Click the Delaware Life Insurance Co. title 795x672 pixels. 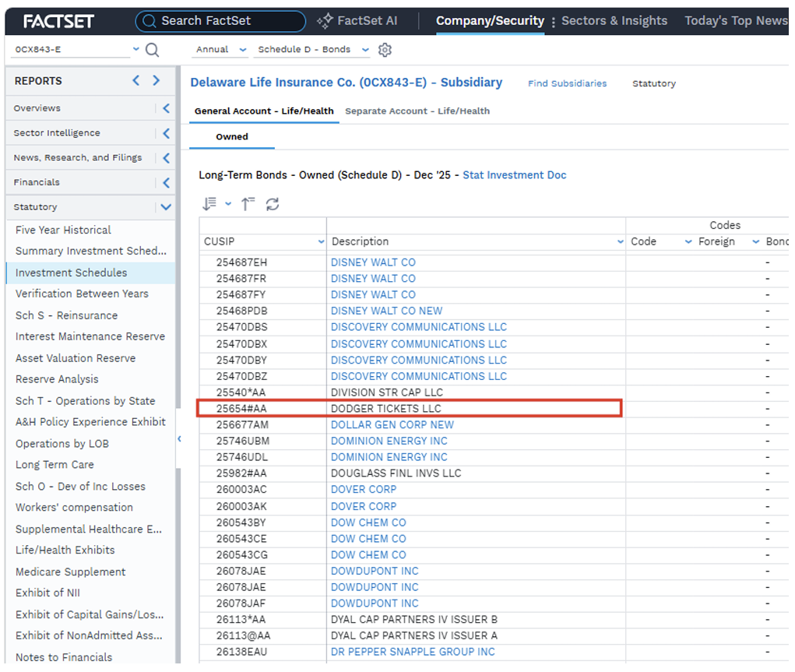[346, 83]
